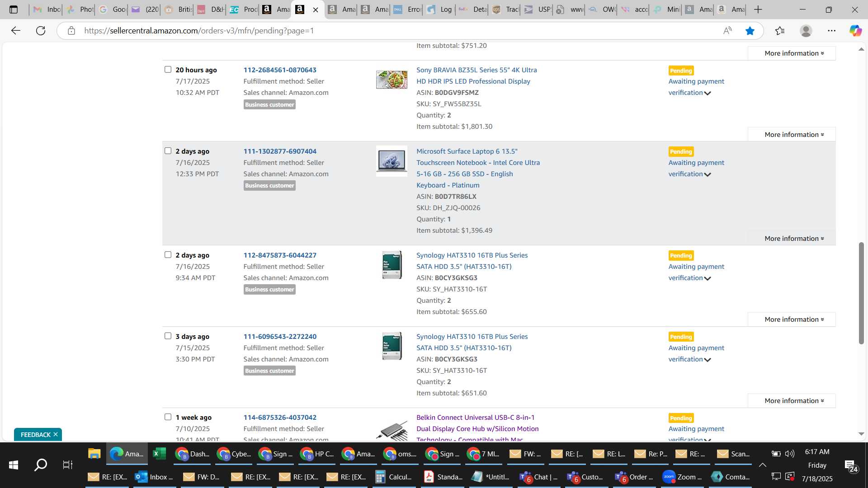Switch to the D&H browser tab
This screenshot has height=488, width=868.
[211, 9]
